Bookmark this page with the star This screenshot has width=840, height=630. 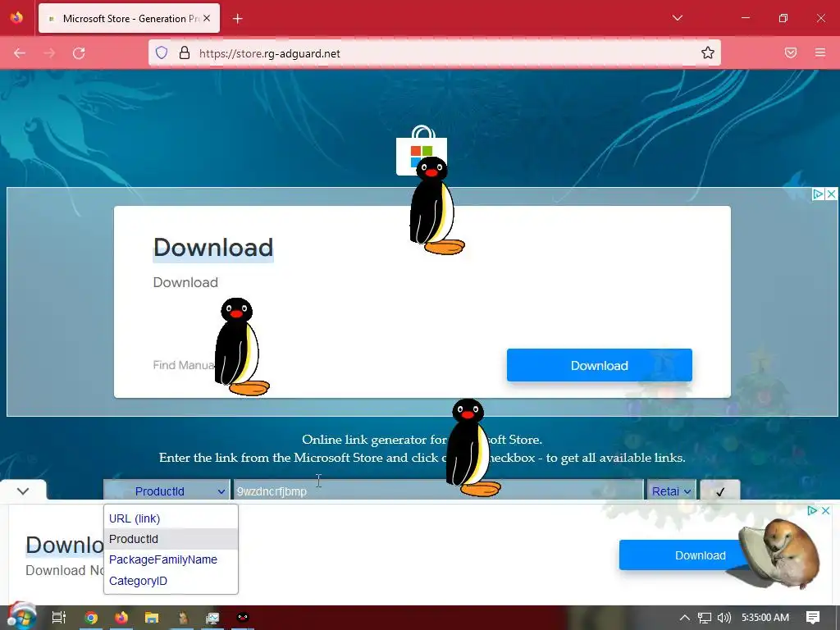tap(708, 52)
